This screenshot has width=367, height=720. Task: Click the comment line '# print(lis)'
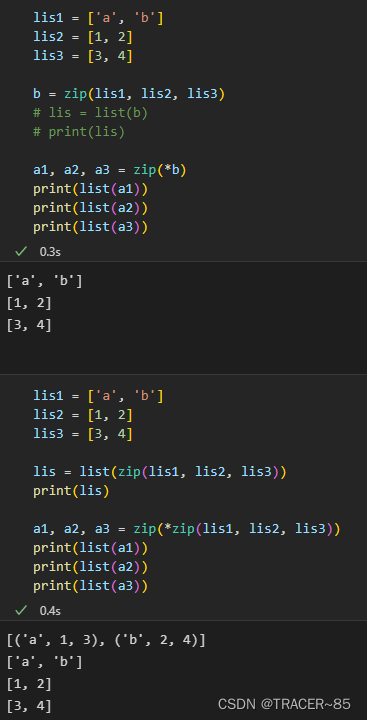[79, 132]
